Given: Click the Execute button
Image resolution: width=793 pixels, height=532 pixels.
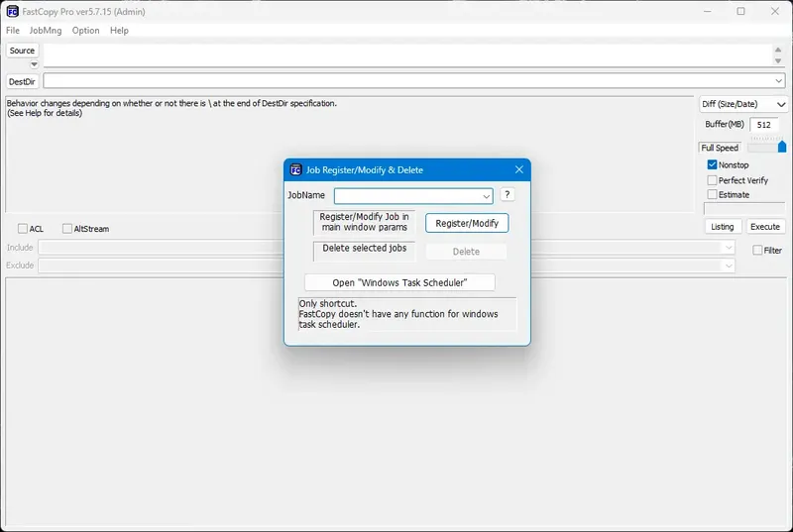Looking at the screenshot, I should point(765,227).
